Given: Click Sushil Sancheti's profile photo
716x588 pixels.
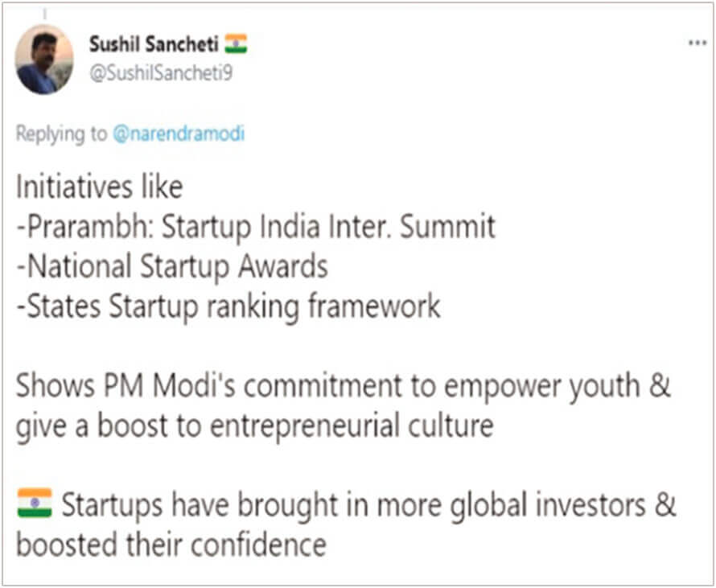Looking at the screenshot, I should (44, 60).
